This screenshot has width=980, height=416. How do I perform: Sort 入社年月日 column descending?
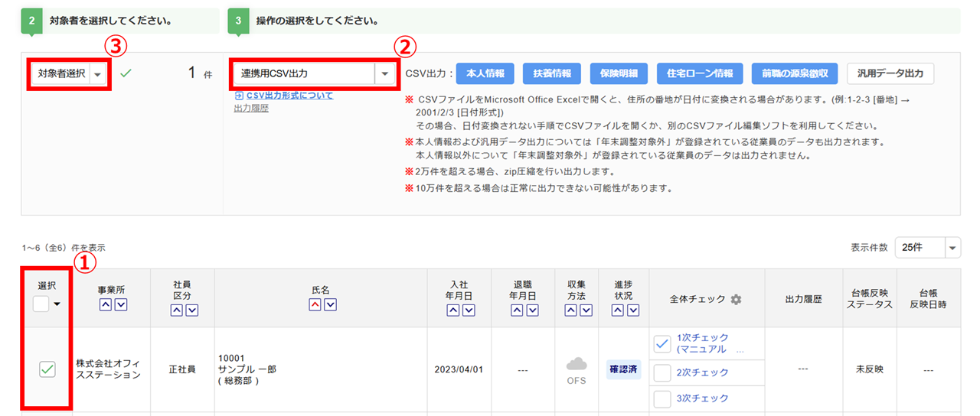pos(468,310)
